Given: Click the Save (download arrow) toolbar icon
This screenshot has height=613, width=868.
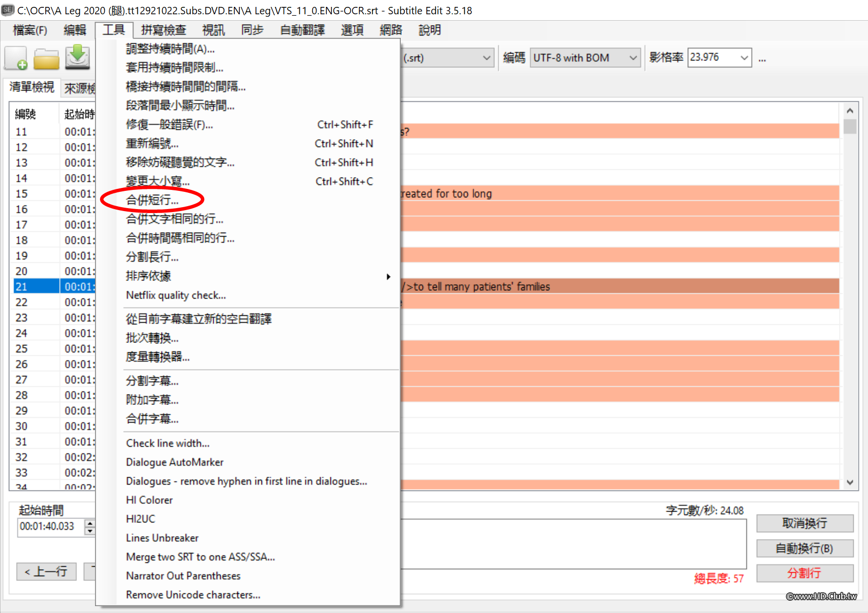Looking at the screenshot, I should (x=77, y=57).
